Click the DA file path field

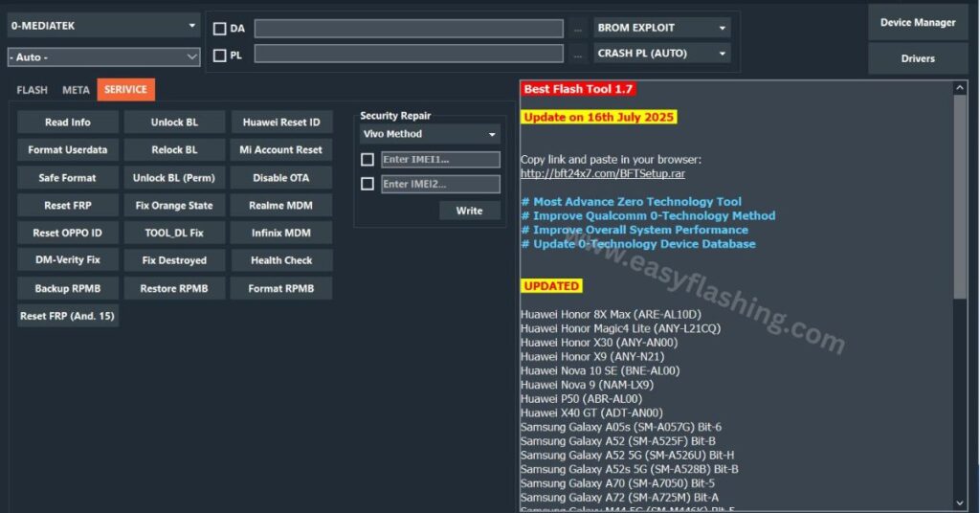click(x=409, y=28)
